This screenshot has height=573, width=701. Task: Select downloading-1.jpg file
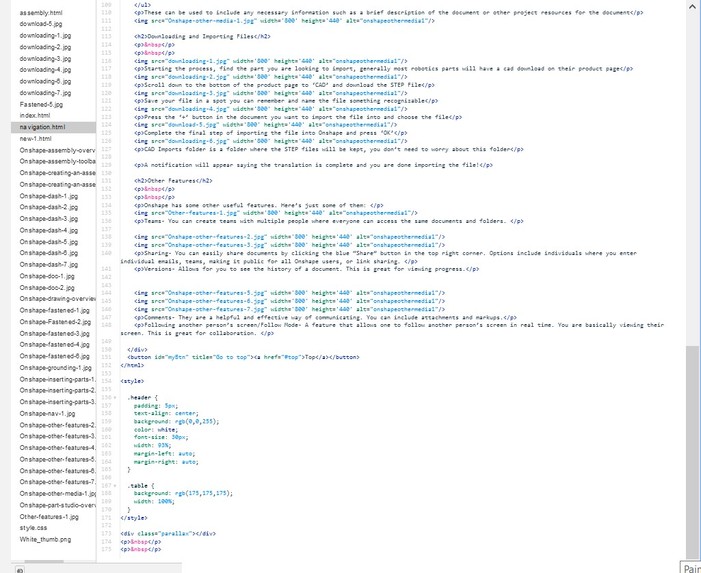coord(45,35)
